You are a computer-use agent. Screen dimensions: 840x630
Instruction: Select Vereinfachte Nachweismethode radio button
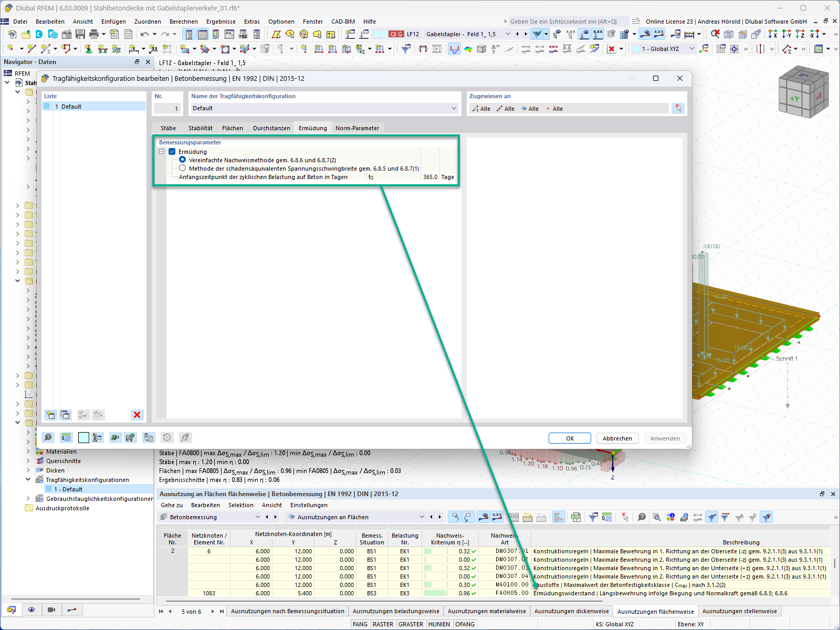pos(183,160)
